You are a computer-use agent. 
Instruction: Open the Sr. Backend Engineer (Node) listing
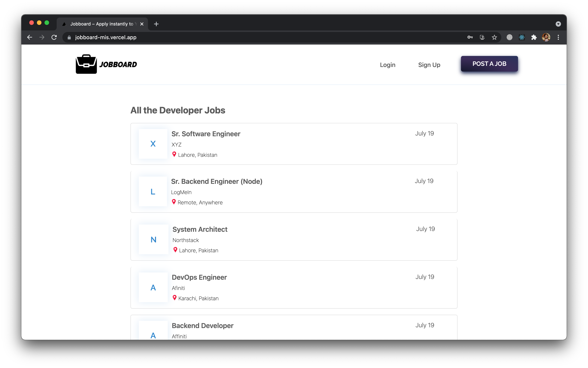click(216, 181)
